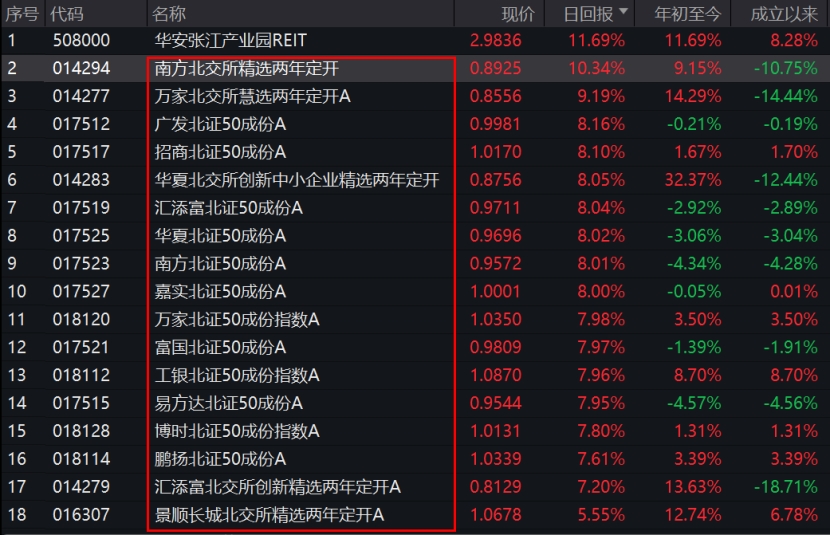Click since-inception value 8.28%

pos(794,40)
